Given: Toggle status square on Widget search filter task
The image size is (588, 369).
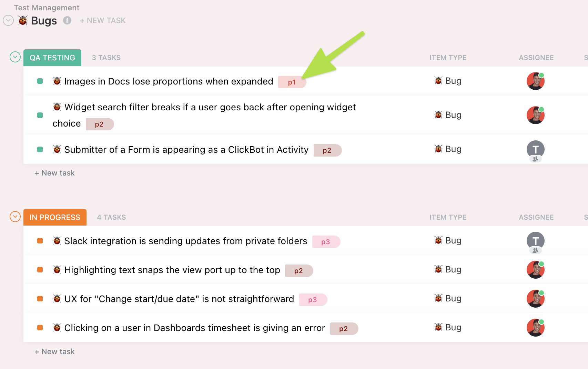Looking at the screenshot, I should [x=40, y=115].
